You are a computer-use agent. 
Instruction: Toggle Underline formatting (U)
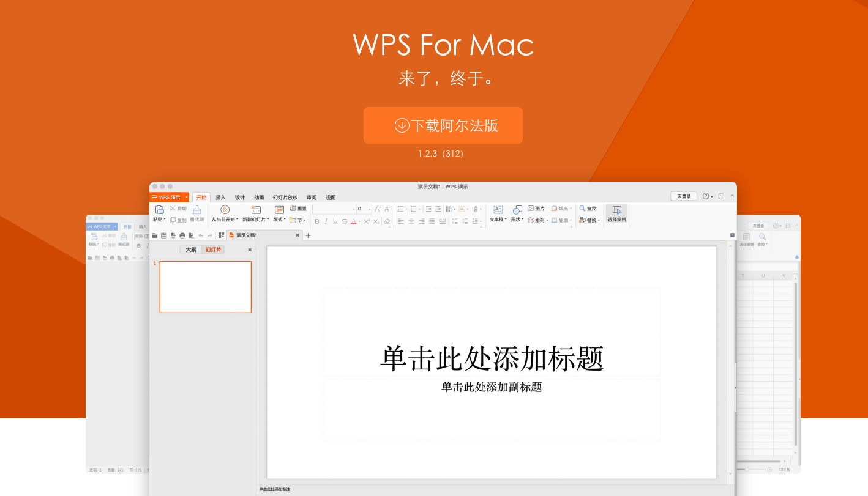(335, 221)
